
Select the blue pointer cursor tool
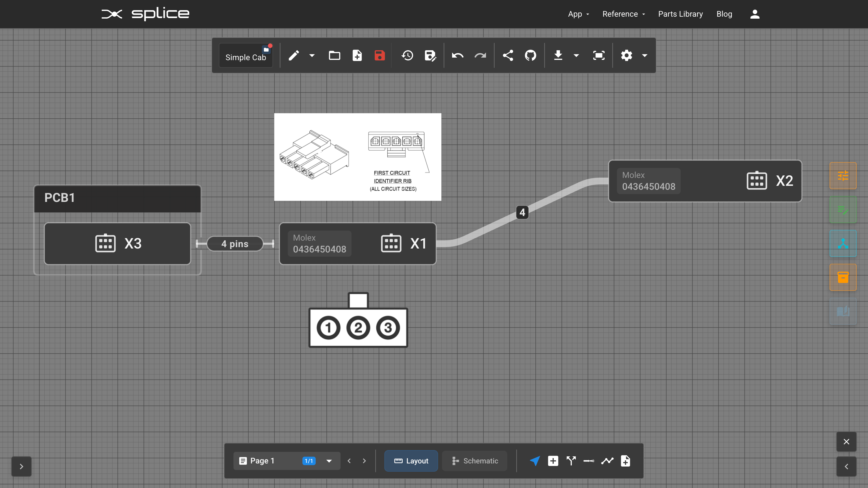coord(535,461)
